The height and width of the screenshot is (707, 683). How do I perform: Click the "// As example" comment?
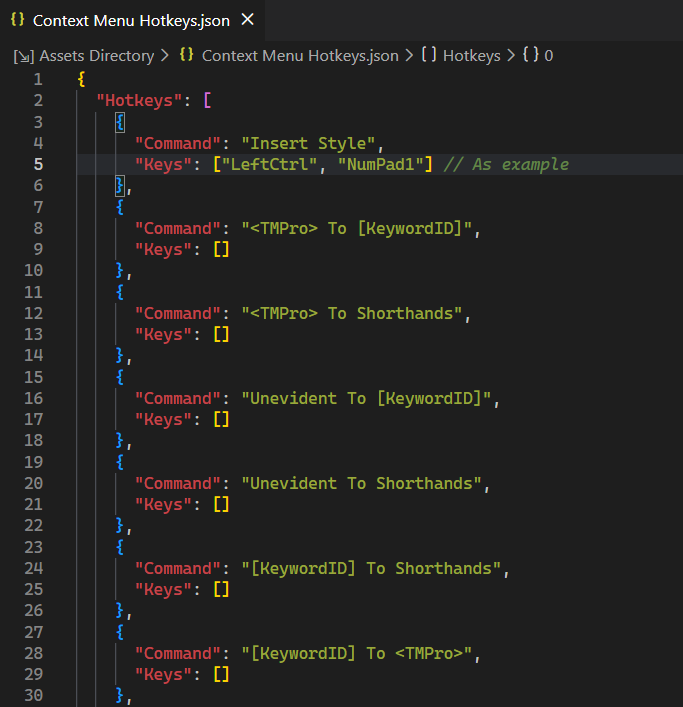[x=506, y=164]
